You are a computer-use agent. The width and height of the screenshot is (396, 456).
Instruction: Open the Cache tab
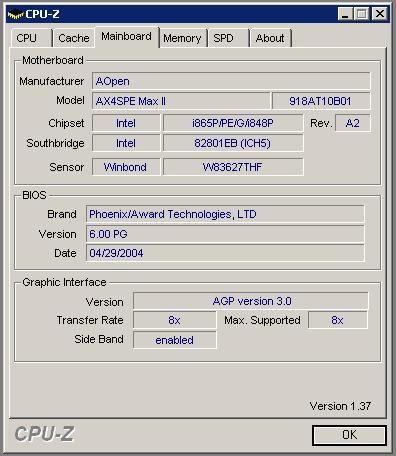[x=73, y=38]
